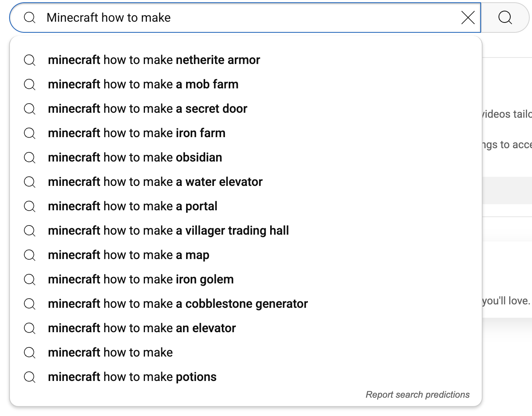Choose "how to make a map" suggestion
This screenshot has height=416, width=532.
pos(129,255)
